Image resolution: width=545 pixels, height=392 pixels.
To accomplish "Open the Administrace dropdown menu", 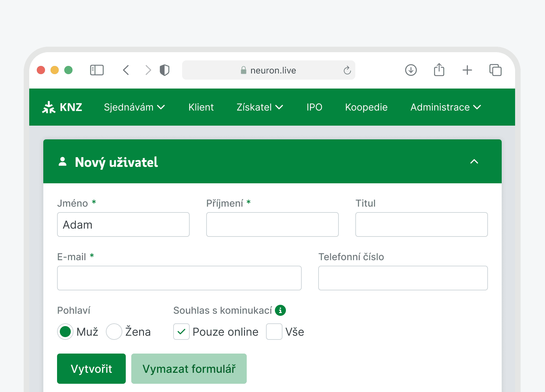I will [445, 107].
